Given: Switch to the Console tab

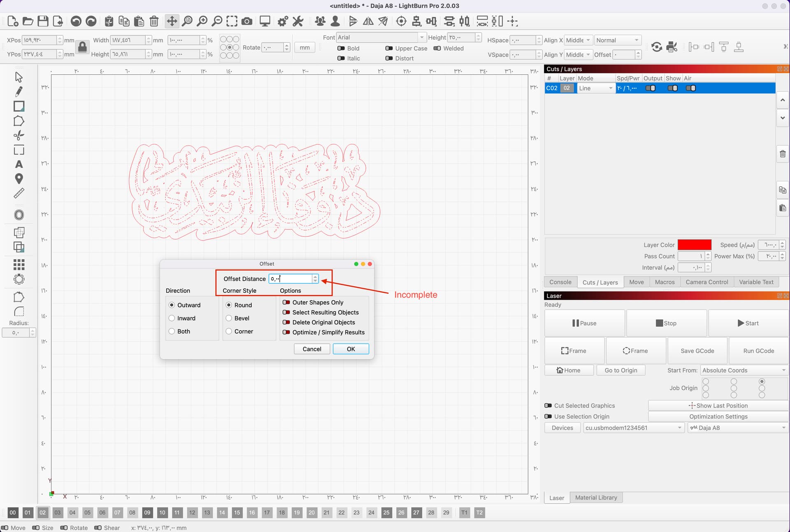Looking at the screenshot, I should pyautogui.click(x=560, y=282).
